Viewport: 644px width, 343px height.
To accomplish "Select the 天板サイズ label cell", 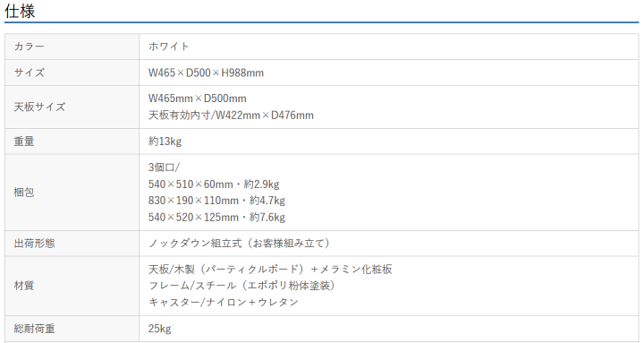I will tap(72, 107).
